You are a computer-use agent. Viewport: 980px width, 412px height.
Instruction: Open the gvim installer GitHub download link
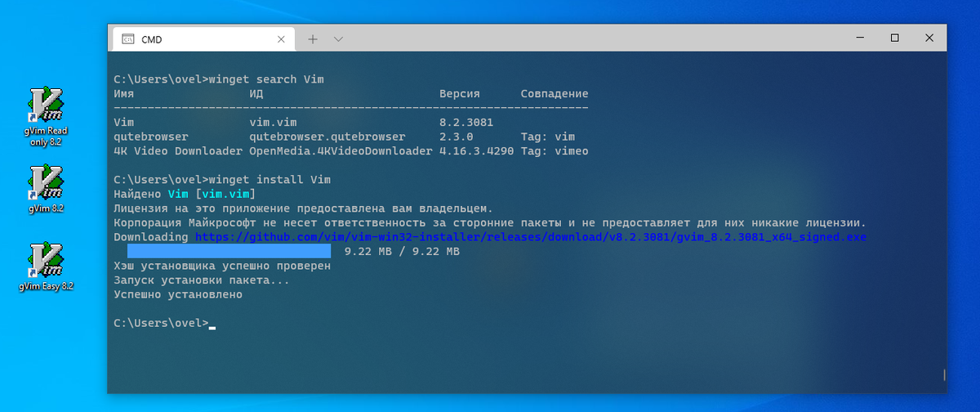pos(531,237)
